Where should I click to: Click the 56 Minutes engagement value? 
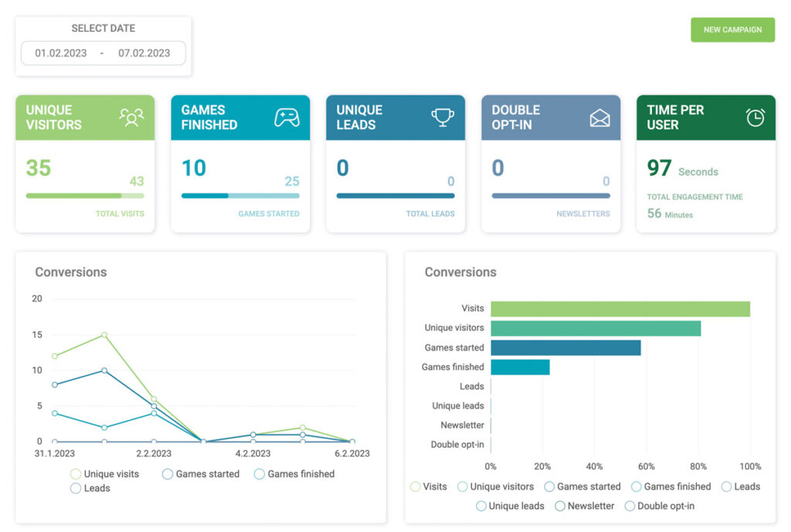(x=670, y=214)
